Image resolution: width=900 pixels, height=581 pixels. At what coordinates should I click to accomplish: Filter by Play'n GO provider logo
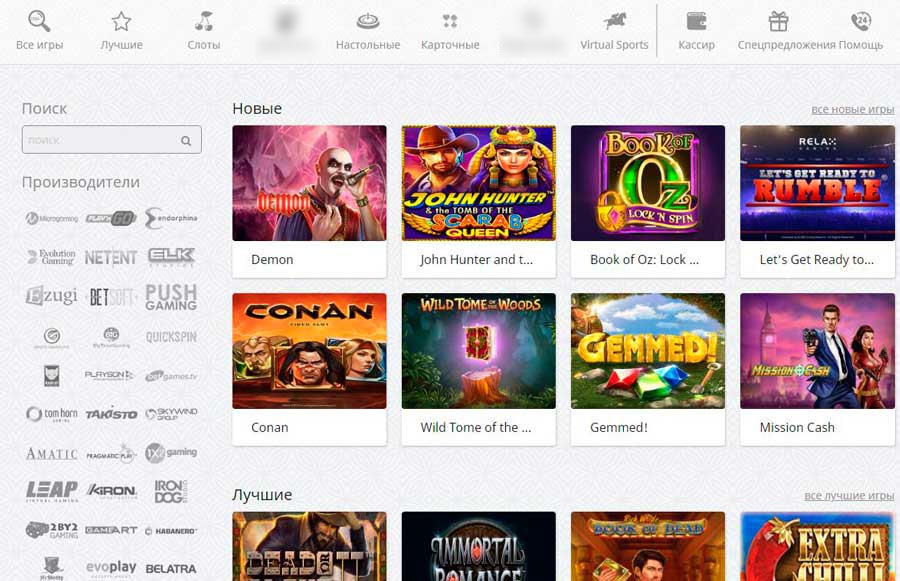coord(111,218)
